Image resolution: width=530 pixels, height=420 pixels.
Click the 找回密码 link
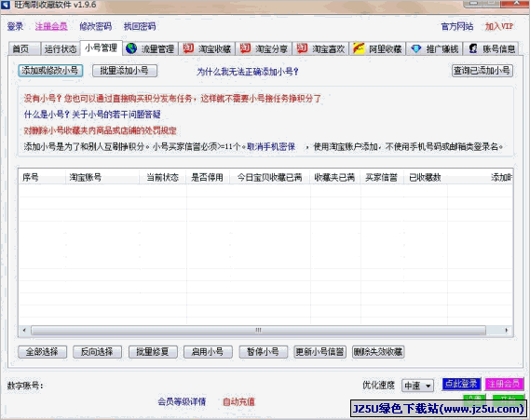point(140,26)
